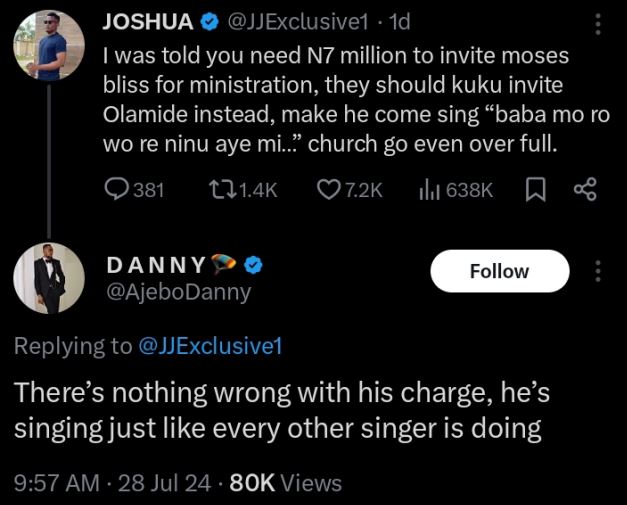Click the DANNY display name
Viewport: 627px width, 505px height.
154,264
